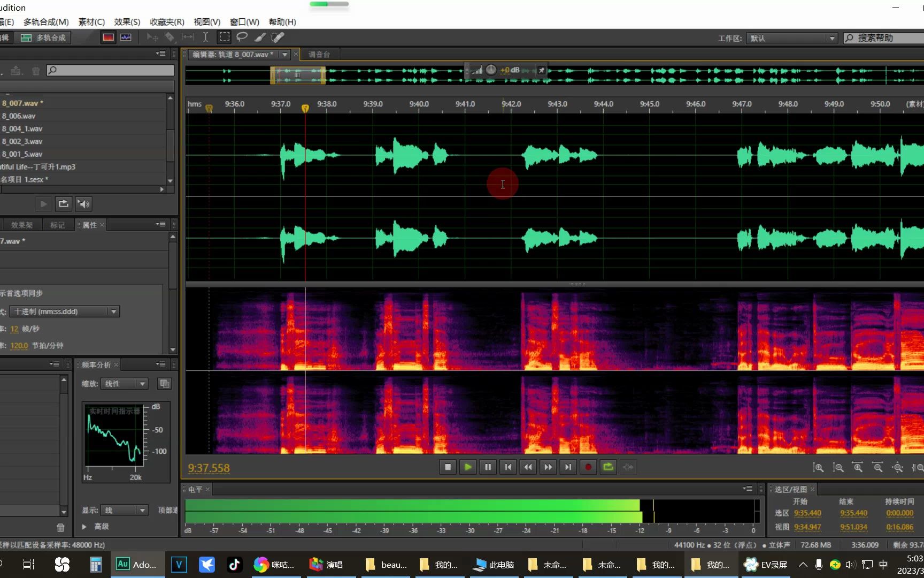The width and height of the screenshot is (924, 578).
Task: Select the spot healing brush tool
Action: tap(278, 37)
